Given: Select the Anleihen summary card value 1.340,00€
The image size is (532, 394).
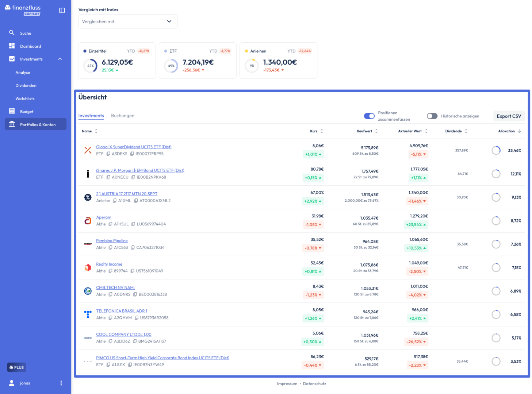Looking at the screenshot, I should tap(280, 62).
